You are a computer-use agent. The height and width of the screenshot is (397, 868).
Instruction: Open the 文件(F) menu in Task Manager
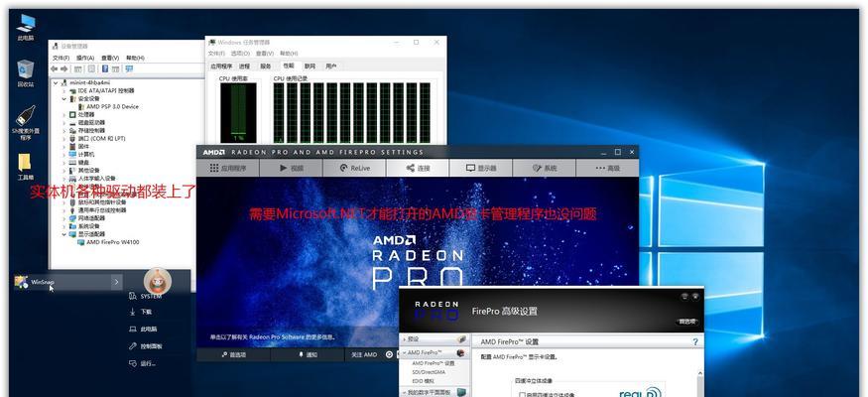pyautogui.click(x=215, y=54)
